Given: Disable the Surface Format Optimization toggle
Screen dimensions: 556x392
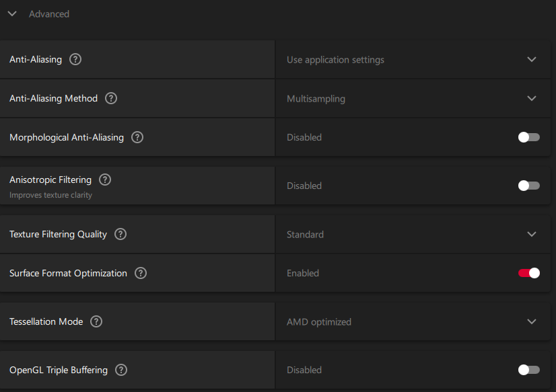Looking at the screenshot, I should point(528,273).
